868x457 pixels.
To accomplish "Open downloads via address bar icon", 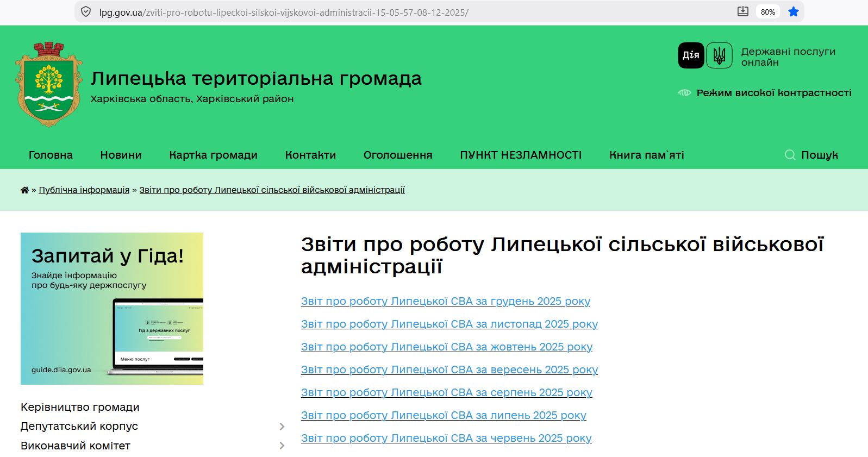I will point(743,11).
